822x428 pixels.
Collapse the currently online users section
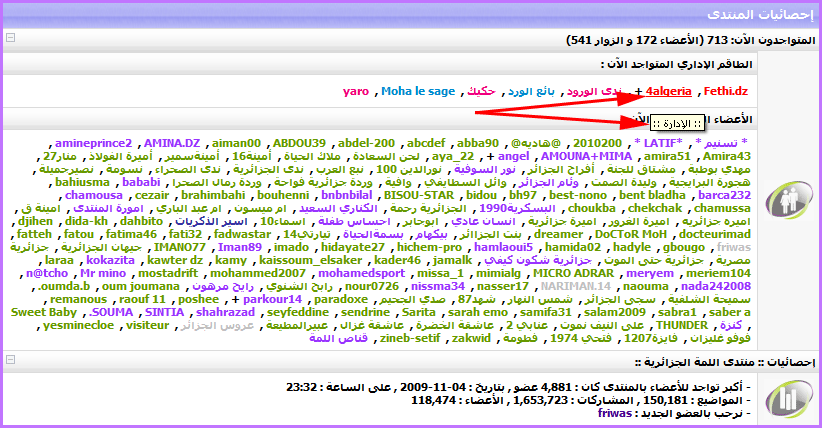click(x=9, y=39)
